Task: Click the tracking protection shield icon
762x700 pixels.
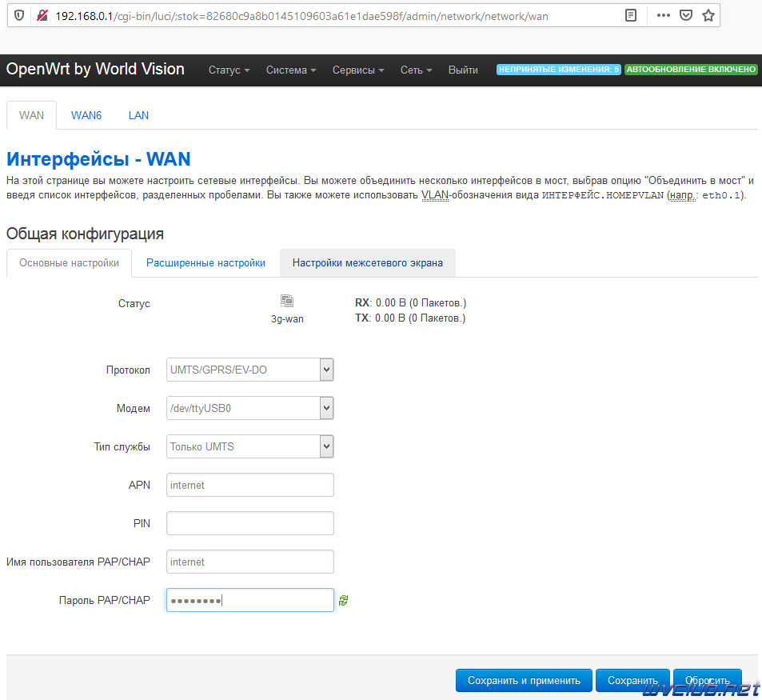Action: [x=19, y=15]
